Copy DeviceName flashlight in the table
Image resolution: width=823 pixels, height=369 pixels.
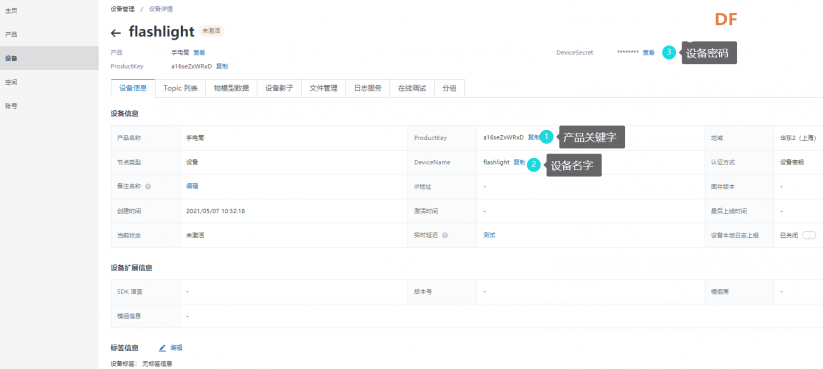coord(519,162)
